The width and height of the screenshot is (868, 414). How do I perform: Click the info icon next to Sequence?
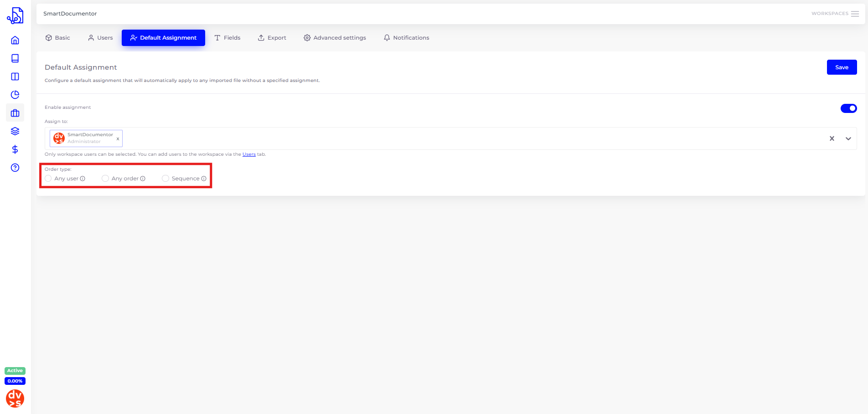[x=204, y=179]
